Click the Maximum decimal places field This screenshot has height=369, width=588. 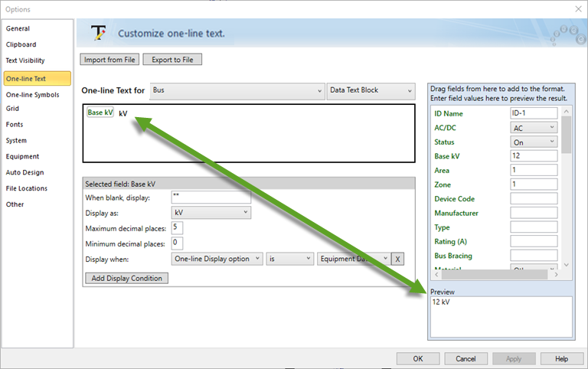(178, 227)
